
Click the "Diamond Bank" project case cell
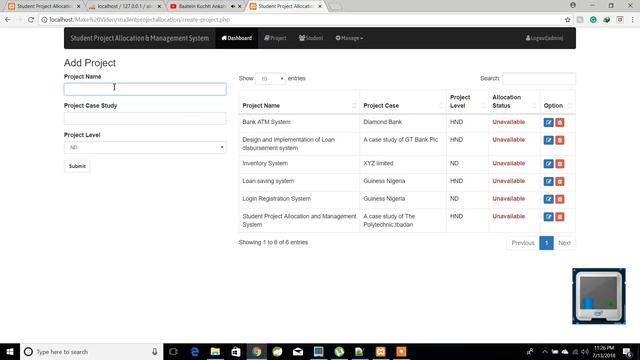[x=382, y=122]
